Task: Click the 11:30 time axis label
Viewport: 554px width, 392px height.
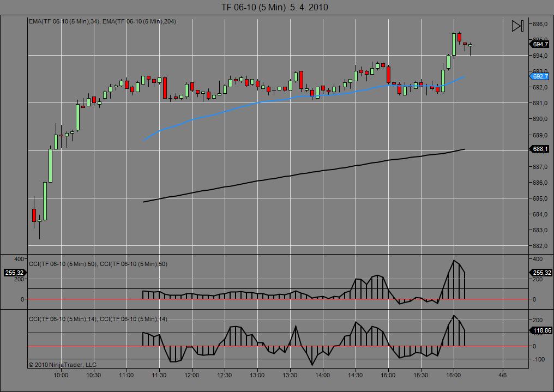Action: (x=159, y=375)
